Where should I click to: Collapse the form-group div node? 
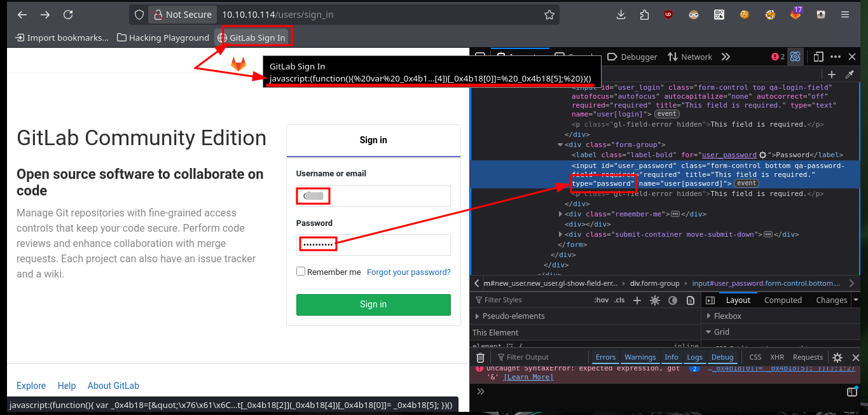[560, 145]
